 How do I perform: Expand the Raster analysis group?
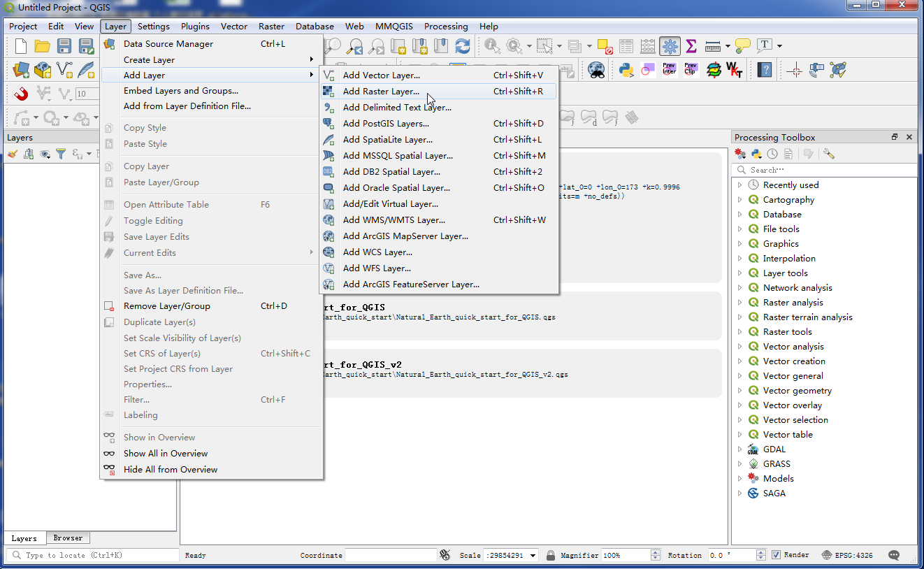740,303
